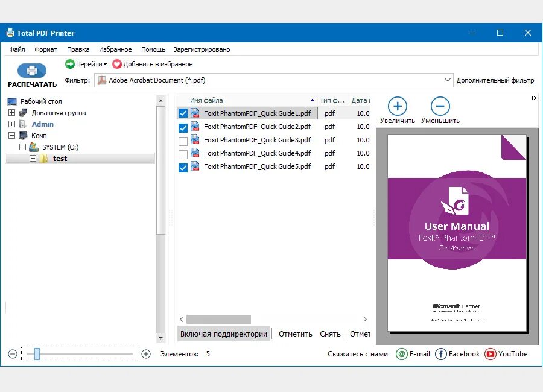Image resolution: width=543 pixels, height=392 pixels.
Task: Click the red heart favorites icon
Action: click(x=117, y=64)
